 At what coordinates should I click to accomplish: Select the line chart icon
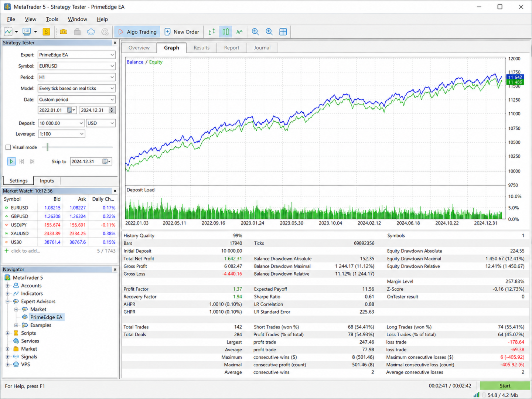239,32
